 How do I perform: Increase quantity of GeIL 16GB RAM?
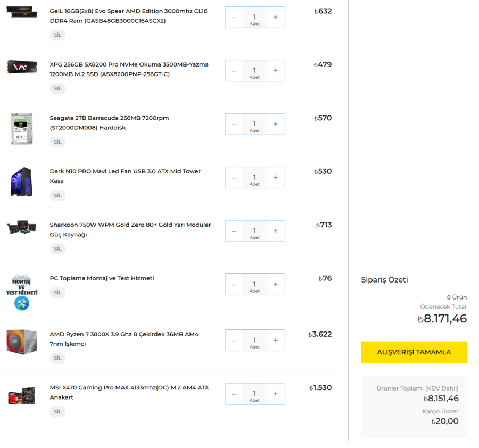275,18
